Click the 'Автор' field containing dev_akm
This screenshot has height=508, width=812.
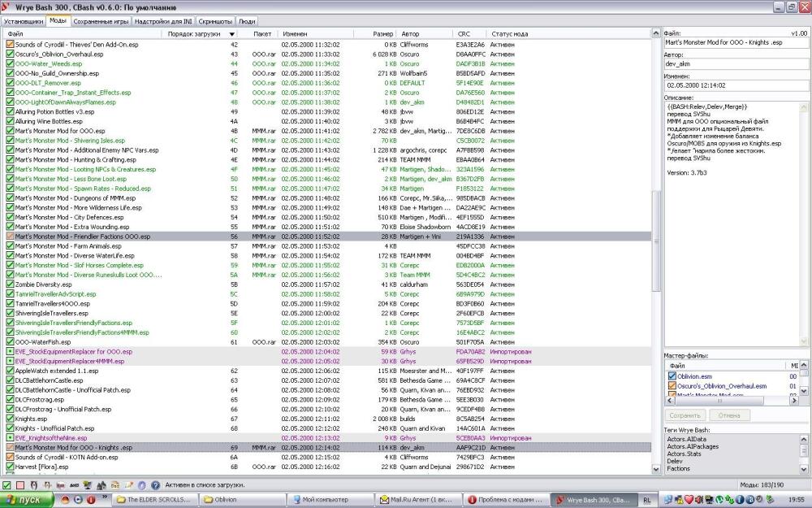(x=736, y=63)
